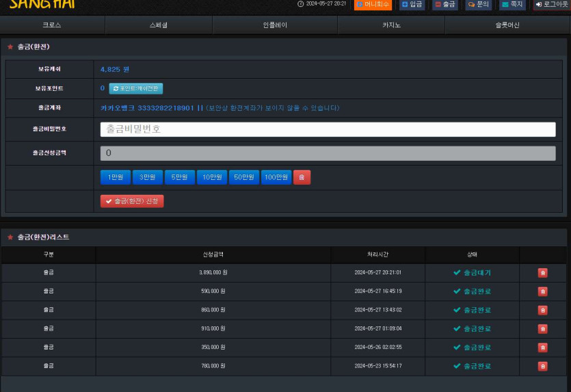Delete the 3,890,000 원 withdrawal entry

click(x=542, y=272)
